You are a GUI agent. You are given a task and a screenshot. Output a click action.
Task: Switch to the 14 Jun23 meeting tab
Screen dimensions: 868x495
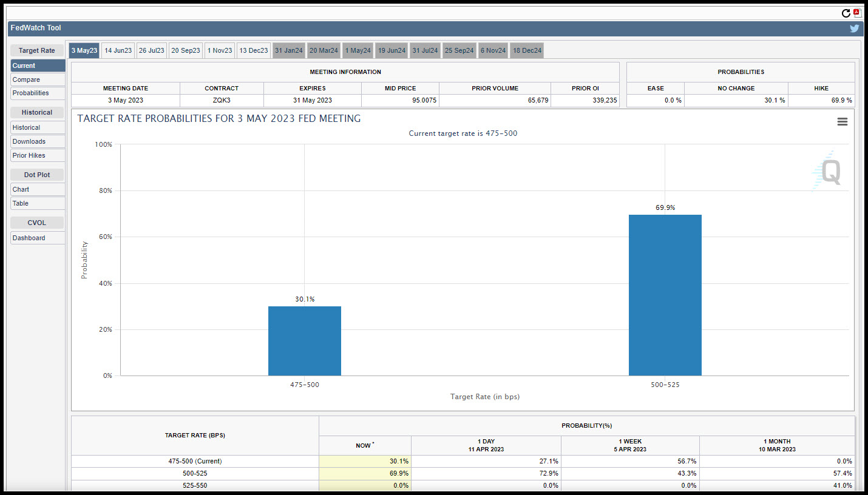tap(118, 50)
